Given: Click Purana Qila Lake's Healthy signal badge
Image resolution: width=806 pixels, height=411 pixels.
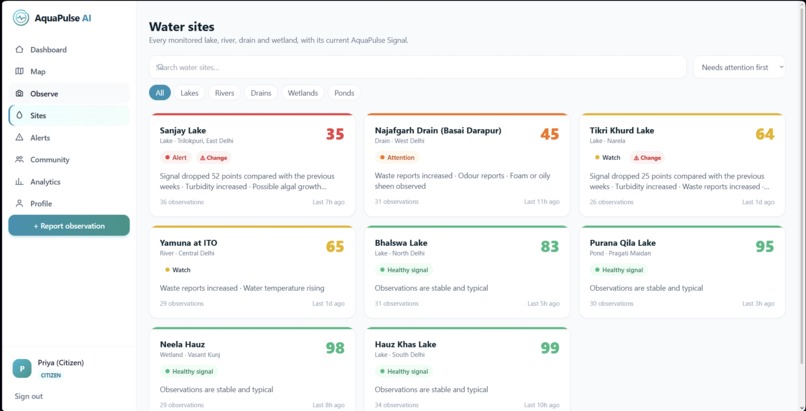Looking at the screenshot, I should pyautogui.click(x=618, y=270).
